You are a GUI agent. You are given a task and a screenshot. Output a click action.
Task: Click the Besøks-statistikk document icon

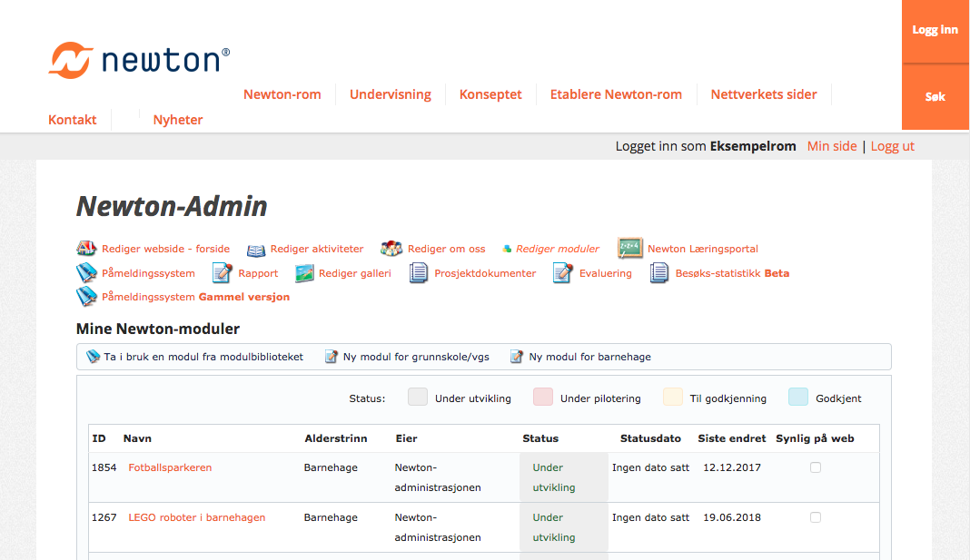[x=659, y=273]
